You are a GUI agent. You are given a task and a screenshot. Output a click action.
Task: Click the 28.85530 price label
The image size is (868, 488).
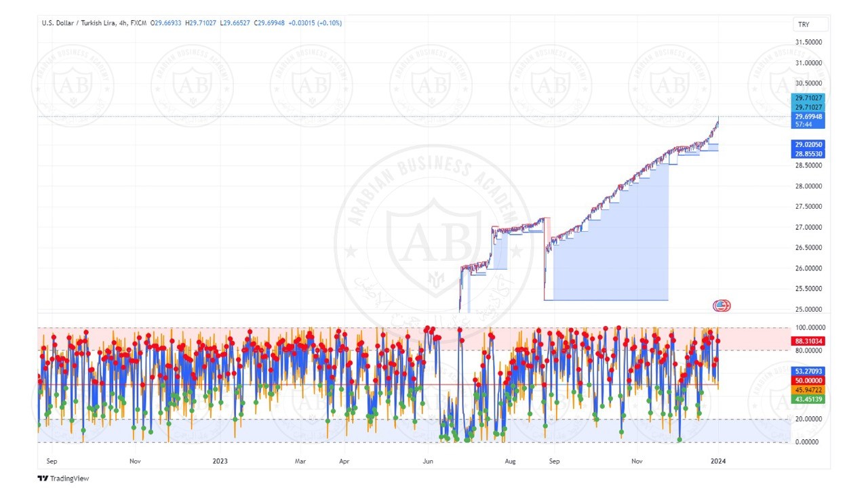click(x=808, y=154)
